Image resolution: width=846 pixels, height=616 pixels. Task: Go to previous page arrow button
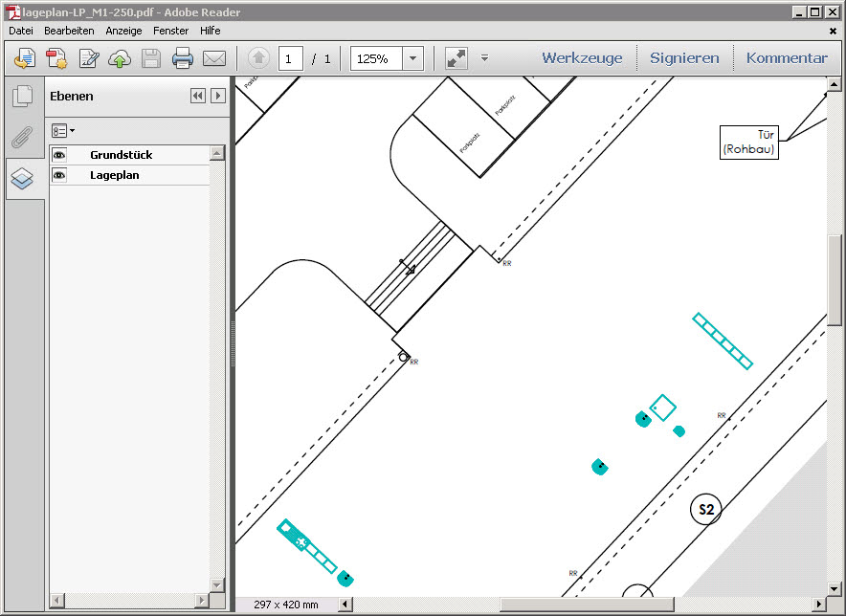tap(259, 57)
